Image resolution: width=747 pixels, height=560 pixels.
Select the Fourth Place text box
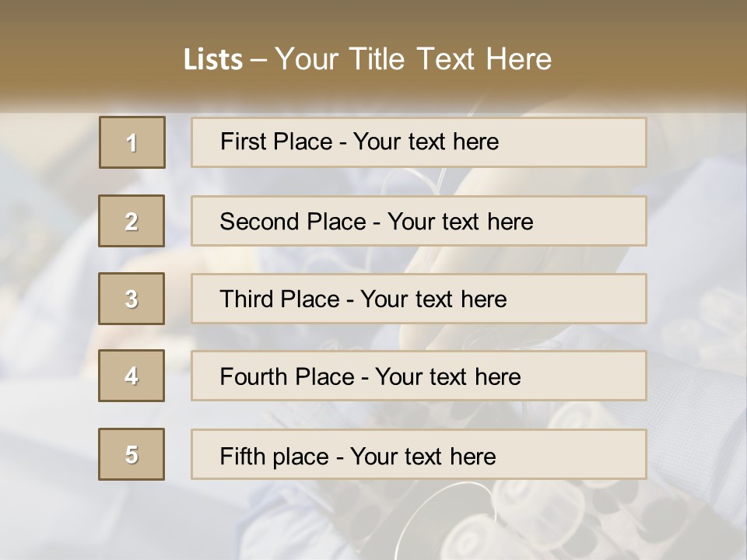tap(419, 376)
